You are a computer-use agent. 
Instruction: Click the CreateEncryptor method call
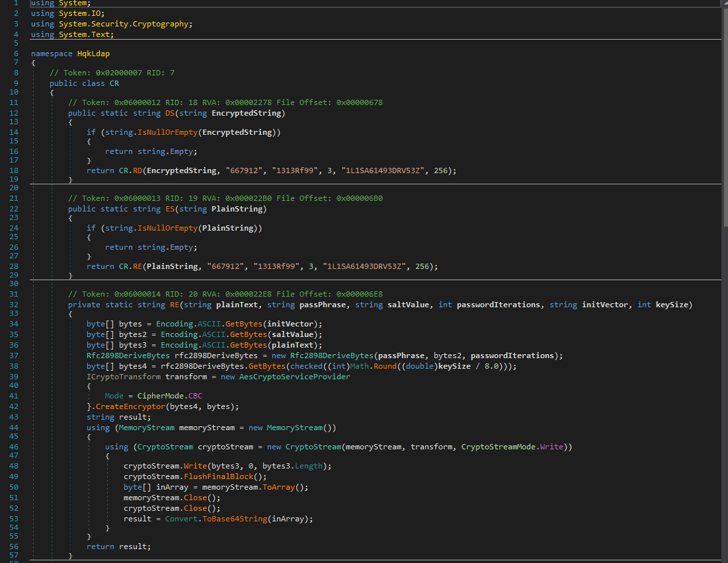coord(131,406)
